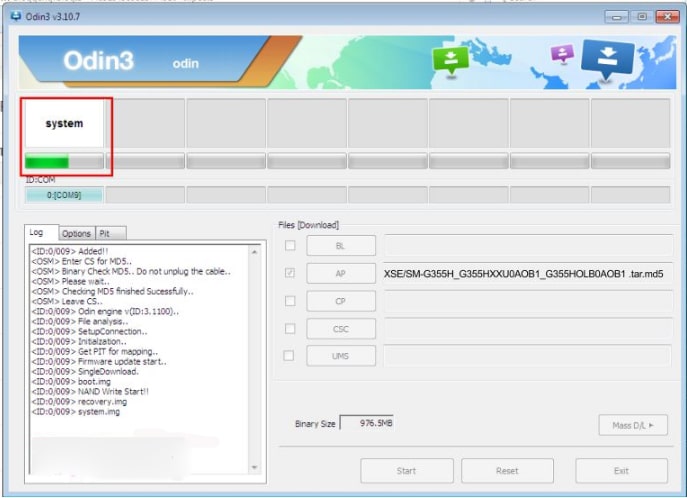Click the empty UMS file path field

pos(527,356)
